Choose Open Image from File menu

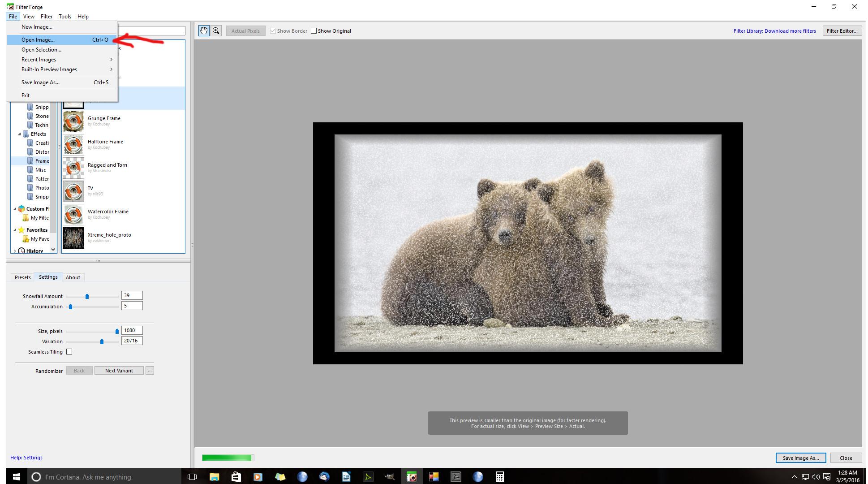38,40
